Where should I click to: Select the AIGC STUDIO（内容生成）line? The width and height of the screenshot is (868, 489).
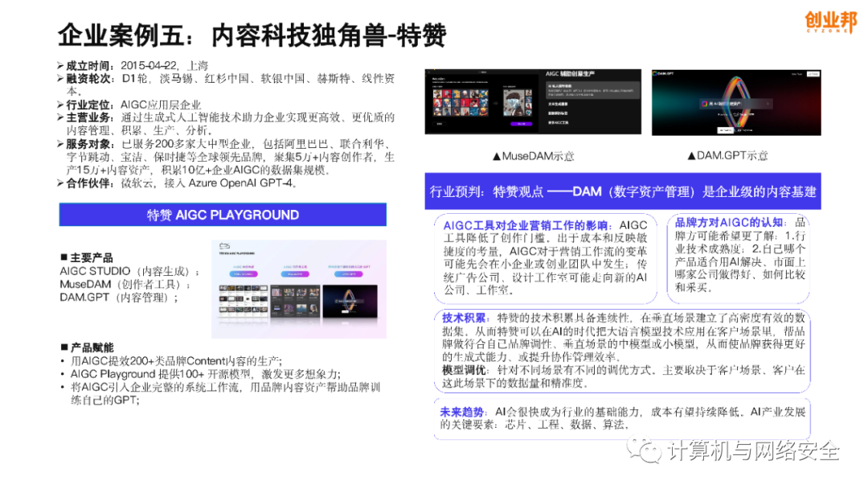(x=129, y=271)
